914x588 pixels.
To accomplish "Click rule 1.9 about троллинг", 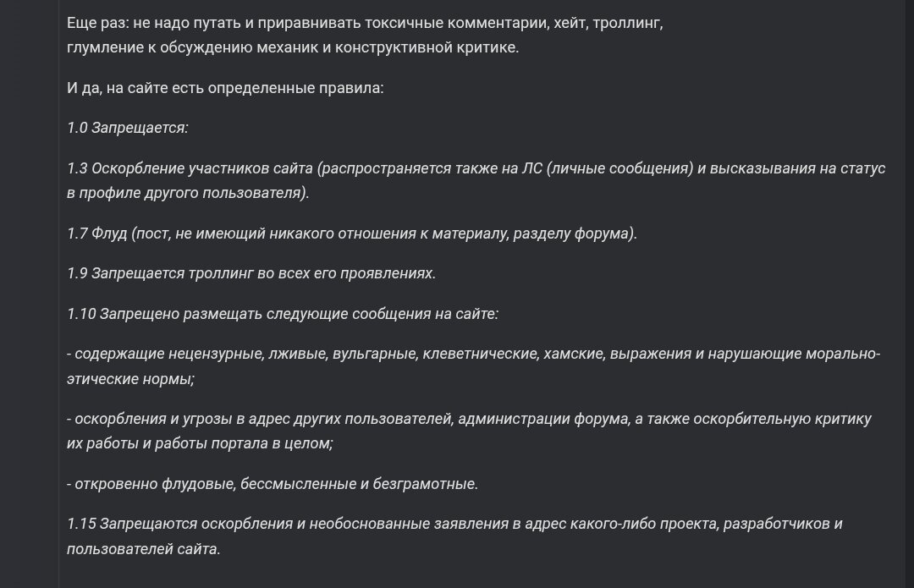I will pos(251,273).
